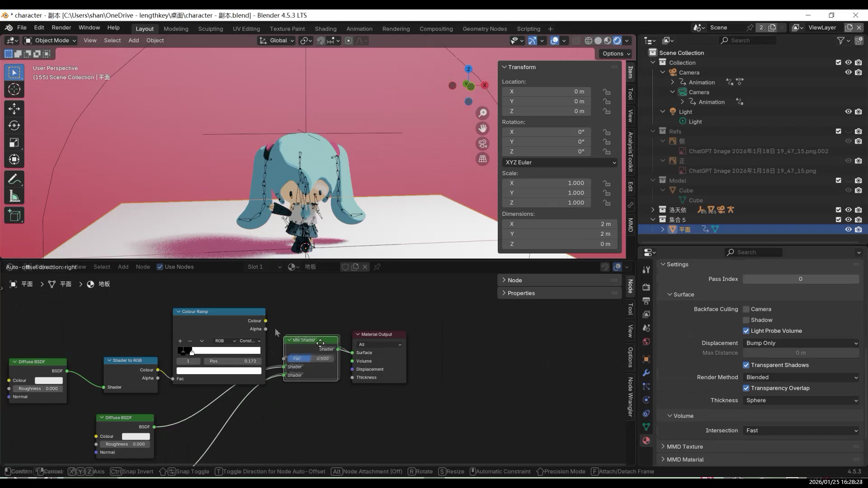Toggle camera view icon in the viewport

483,144
